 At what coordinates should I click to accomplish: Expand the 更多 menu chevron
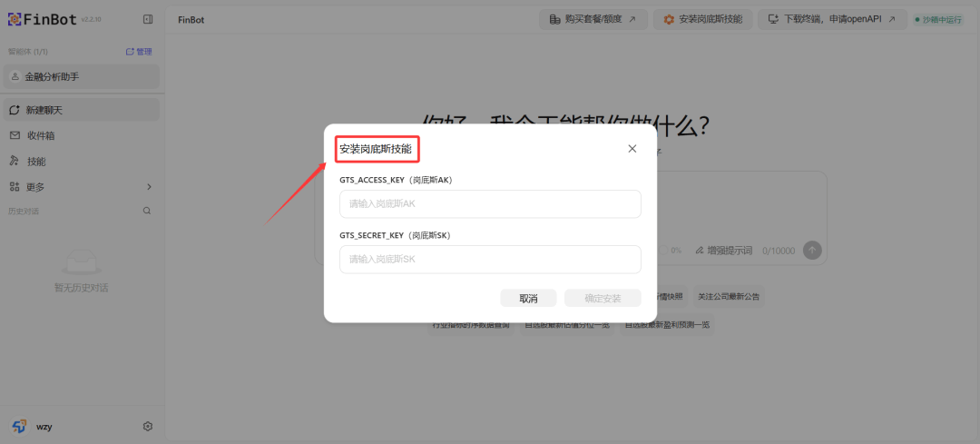tap(149, 187)
